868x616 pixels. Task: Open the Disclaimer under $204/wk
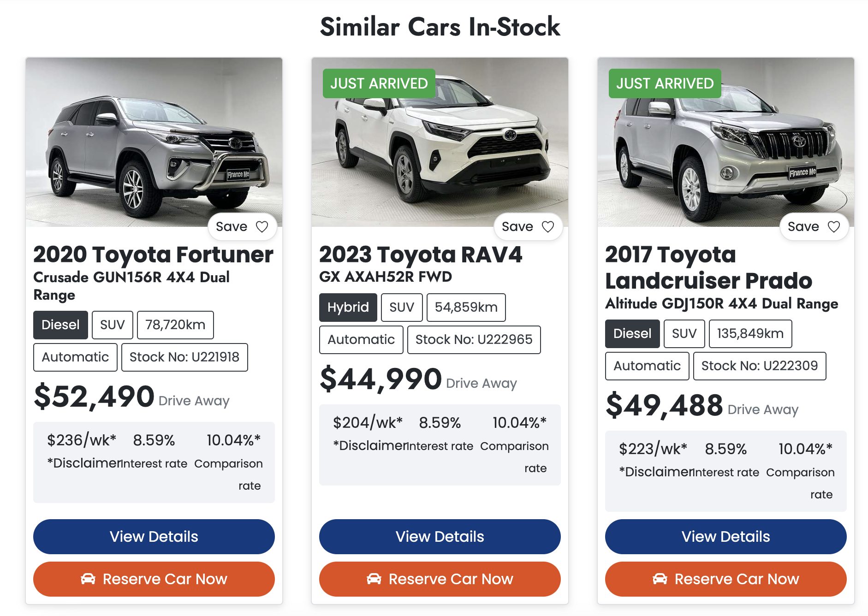coord(370,445)
